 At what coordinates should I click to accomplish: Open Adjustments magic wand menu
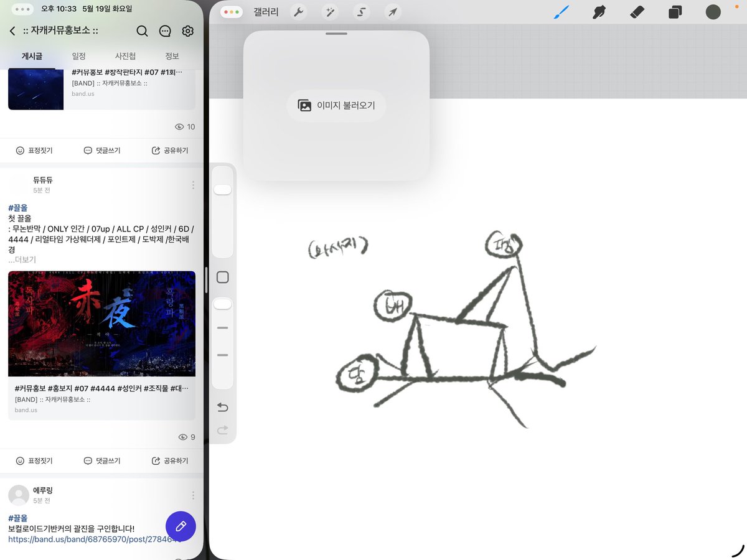click(330, 12)
